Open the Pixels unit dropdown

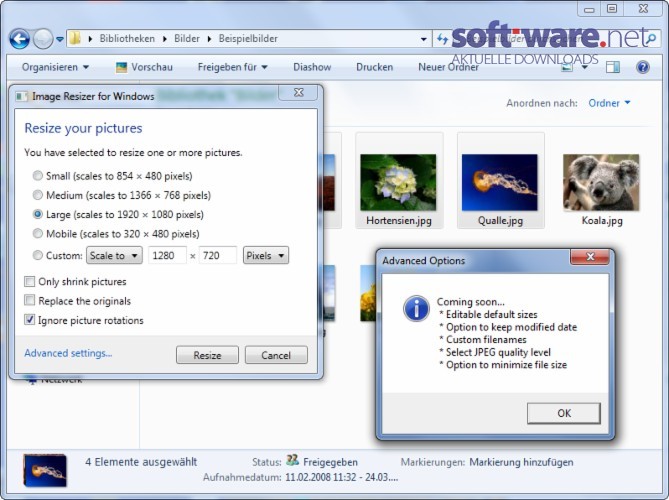coord(265,256)
